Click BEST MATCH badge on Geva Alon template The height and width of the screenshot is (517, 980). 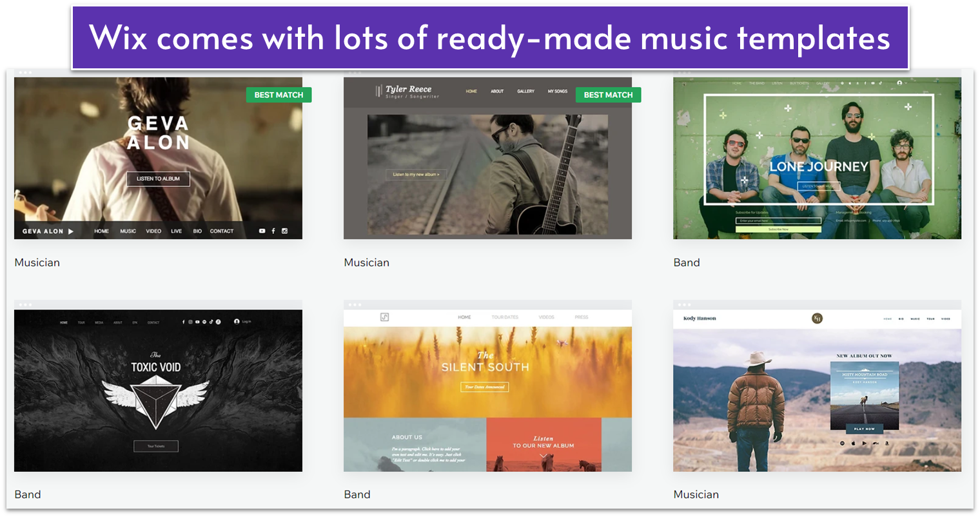(279, 95)
